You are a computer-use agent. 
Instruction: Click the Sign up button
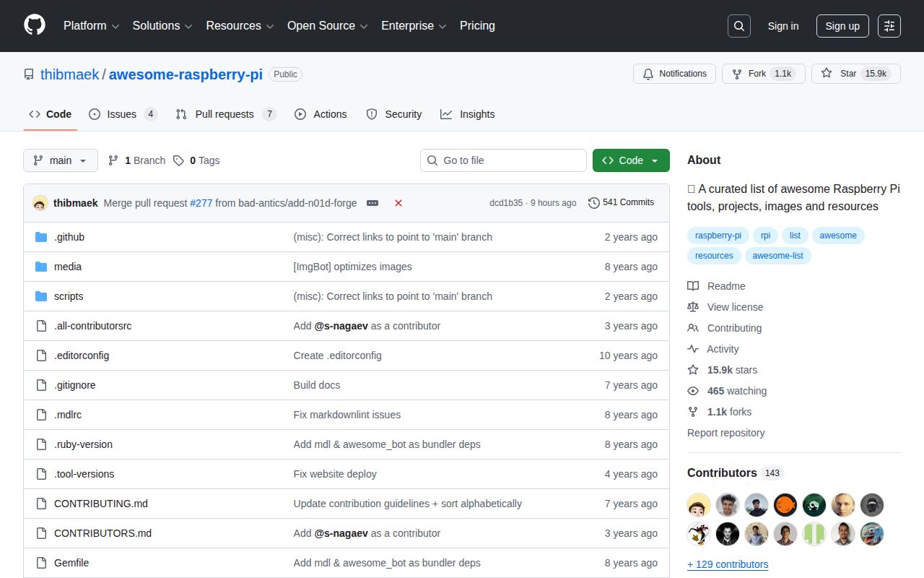pos(842,26)
